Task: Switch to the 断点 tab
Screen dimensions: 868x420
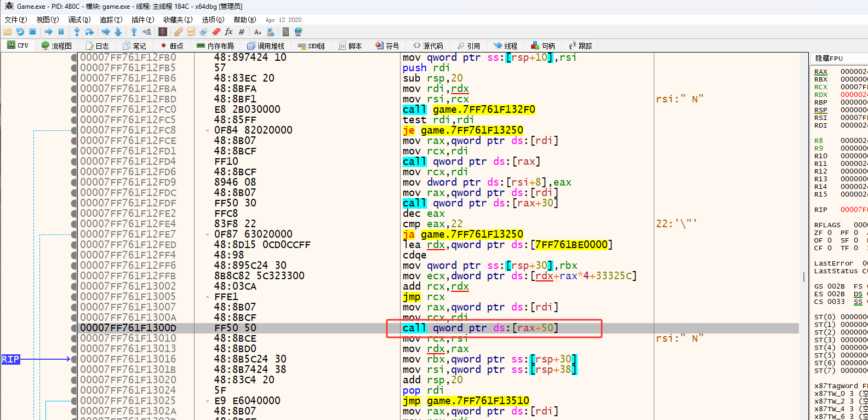Action: point(172,46)
